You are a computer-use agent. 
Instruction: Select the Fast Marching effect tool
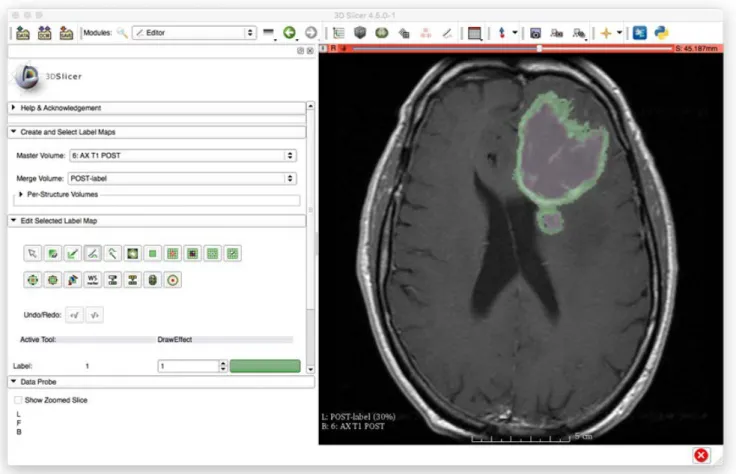point(173,280)
